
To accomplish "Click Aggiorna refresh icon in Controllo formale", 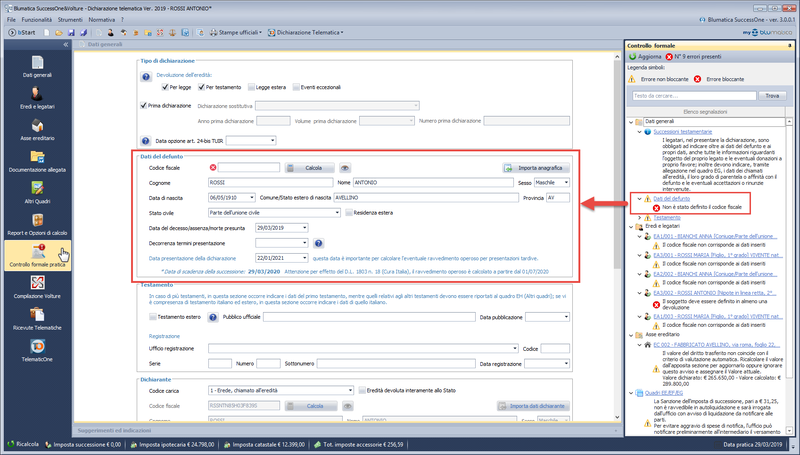I will (633, 57).
